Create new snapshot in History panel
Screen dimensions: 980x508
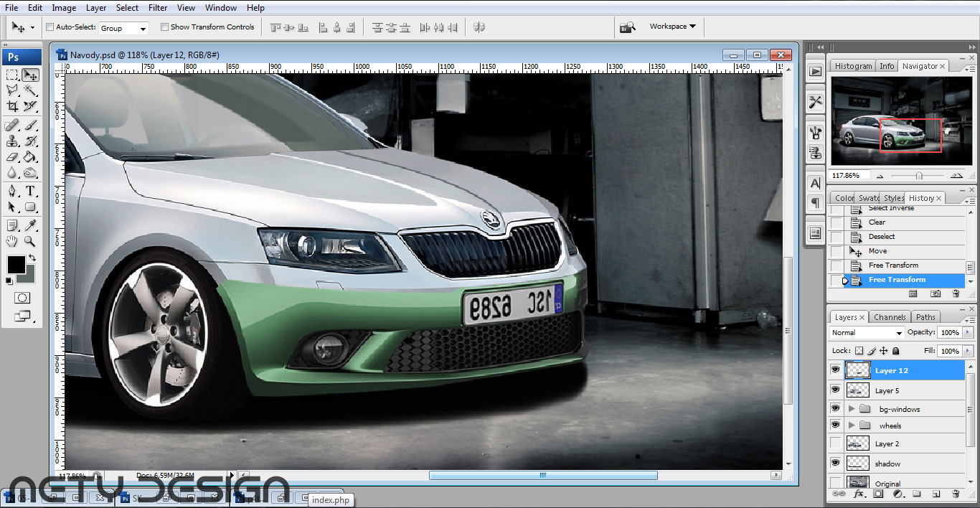pyautogui.click(x=936, y=293)
